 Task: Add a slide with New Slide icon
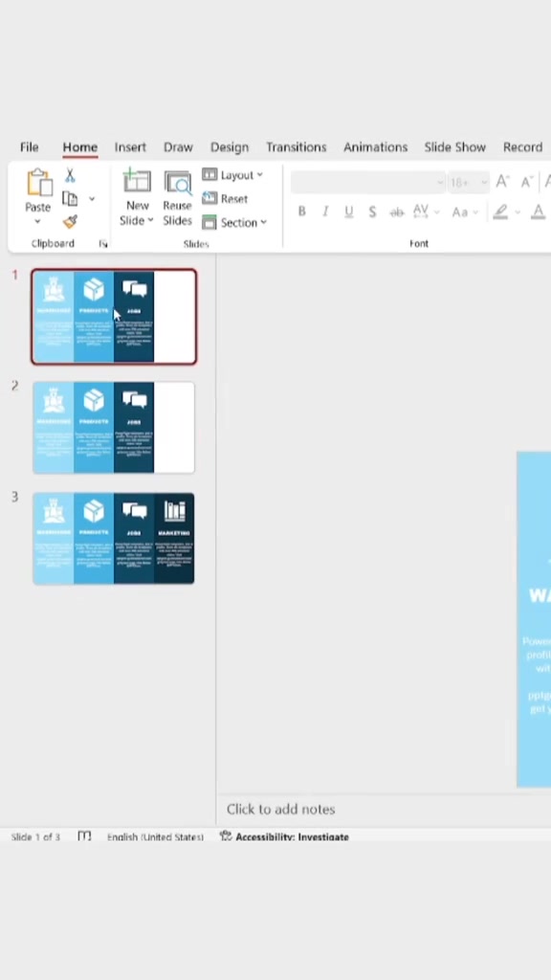(138, 181)
